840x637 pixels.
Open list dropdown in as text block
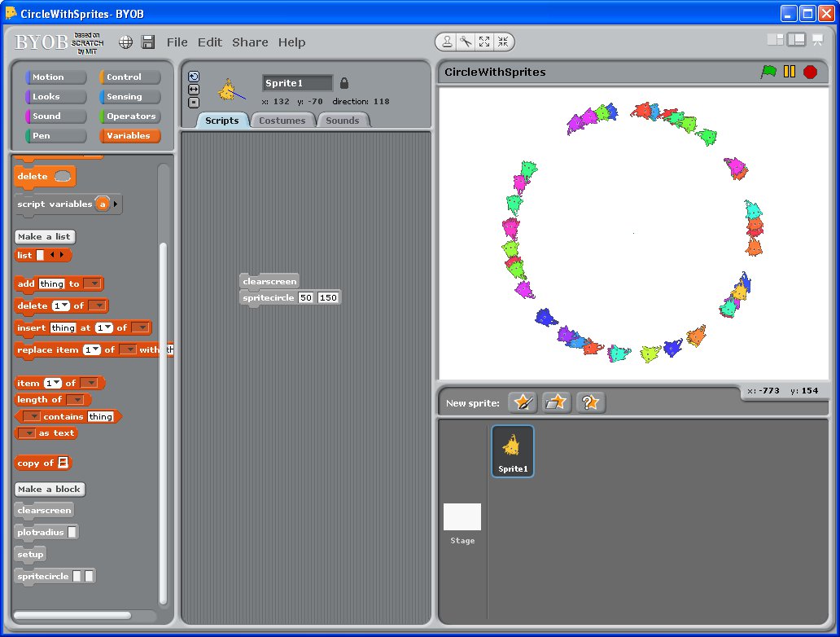[27, 433]
